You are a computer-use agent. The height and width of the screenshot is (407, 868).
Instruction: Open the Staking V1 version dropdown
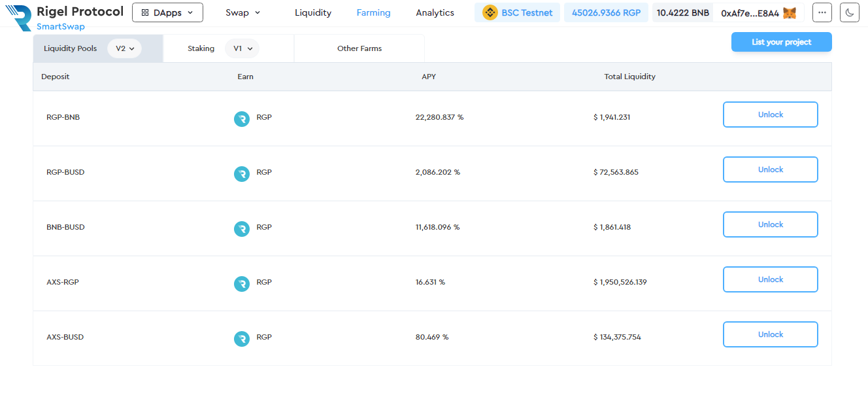pyautogui.click(x=242, y=48)
